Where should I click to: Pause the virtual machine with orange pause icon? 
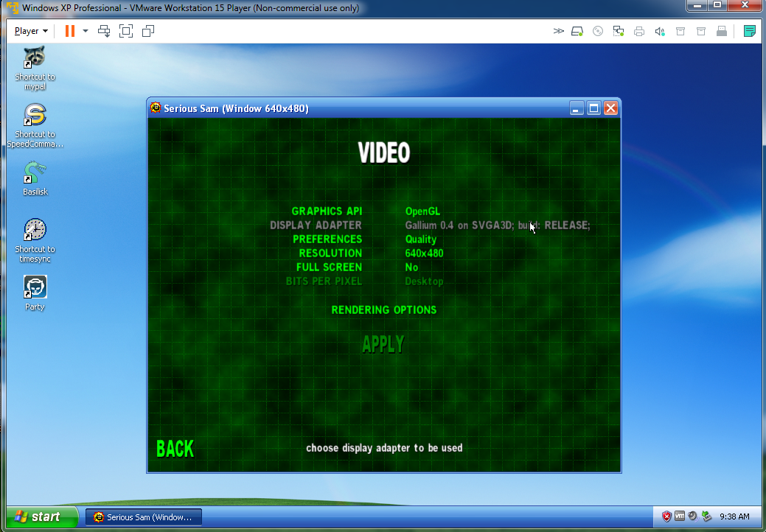pyautogui.click(x=70, y=31)
